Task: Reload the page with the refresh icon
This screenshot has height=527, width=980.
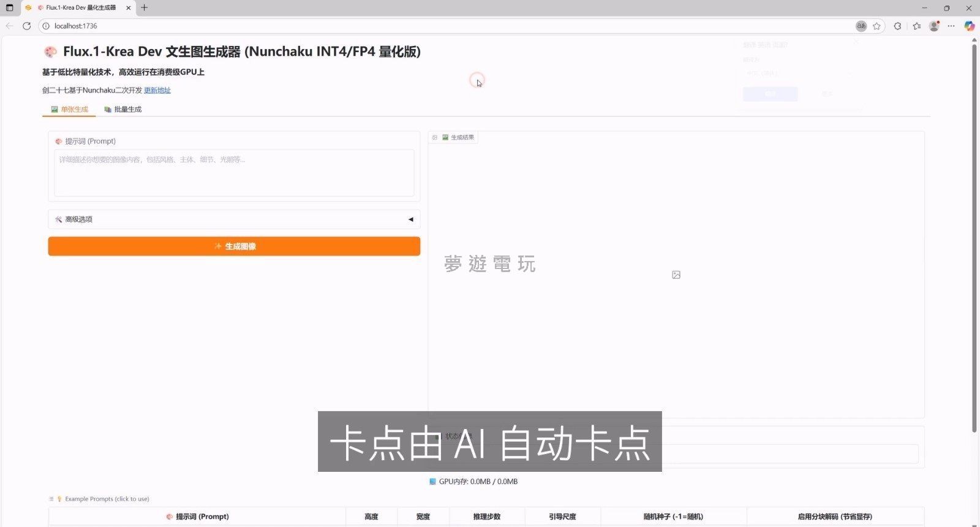Action: coord(26,26)
